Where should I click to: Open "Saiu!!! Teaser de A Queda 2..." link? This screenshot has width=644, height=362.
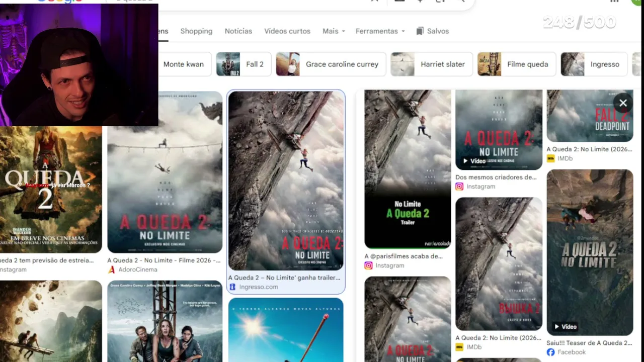point(589,343)
